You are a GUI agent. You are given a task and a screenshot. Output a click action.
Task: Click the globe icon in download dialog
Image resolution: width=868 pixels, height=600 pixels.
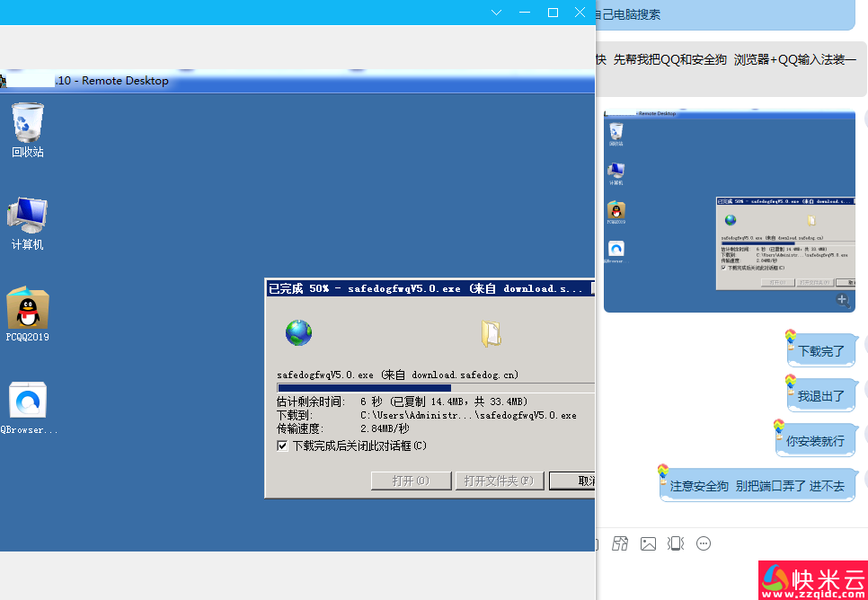point(298,332)
